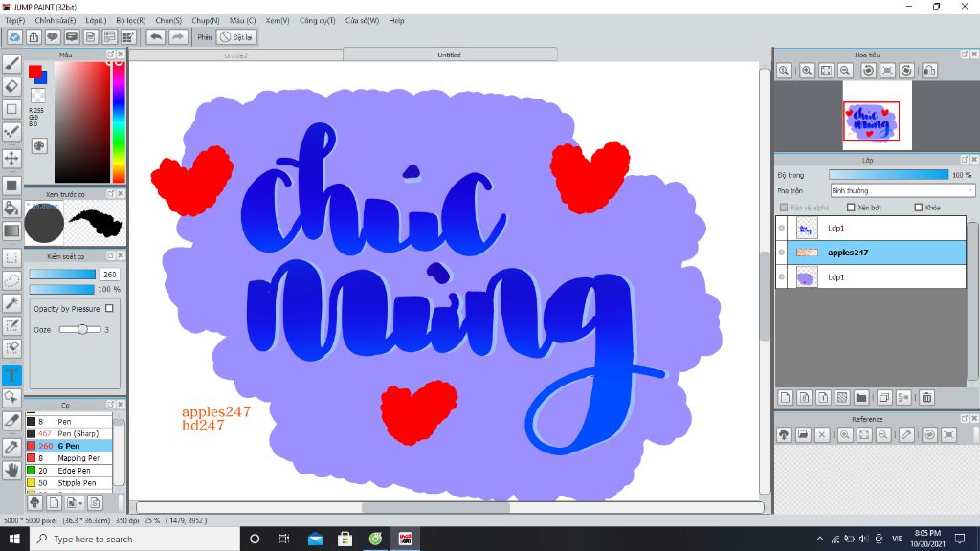Click the cloud save icon in toolbar
This screenshot has width=980, height=551.
(14, 37)
